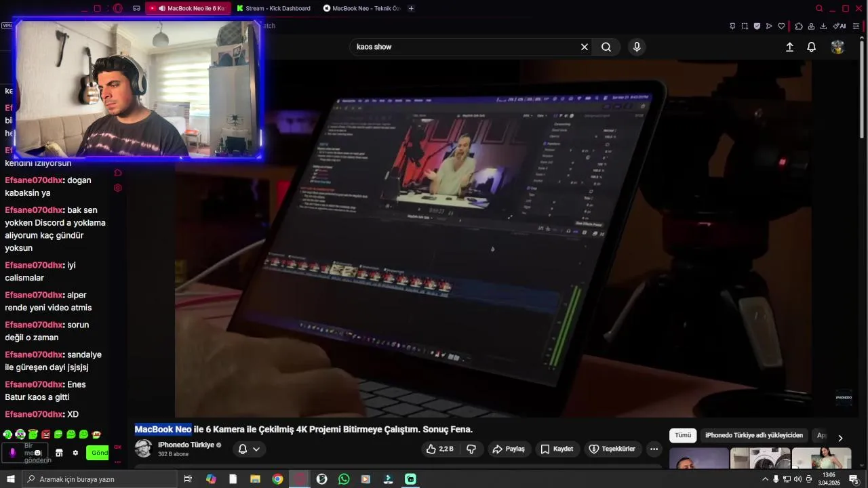Screen dimensions: 868x488
Task: Open the washing machine recommended thumbnail
Action: point(760,459)
